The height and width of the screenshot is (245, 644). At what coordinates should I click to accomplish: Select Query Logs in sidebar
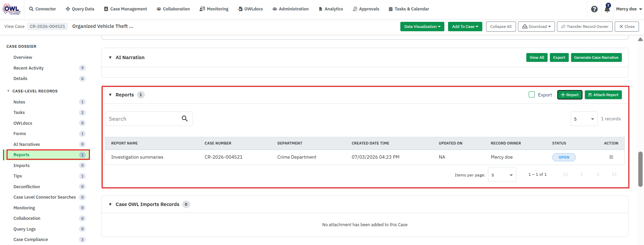coord(25,229)
